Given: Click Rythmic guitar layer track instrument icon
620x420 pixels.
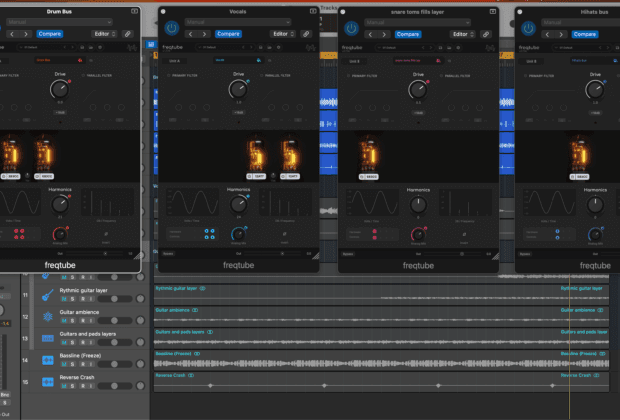Looking at the screenshot, I should tap(47, 296).
